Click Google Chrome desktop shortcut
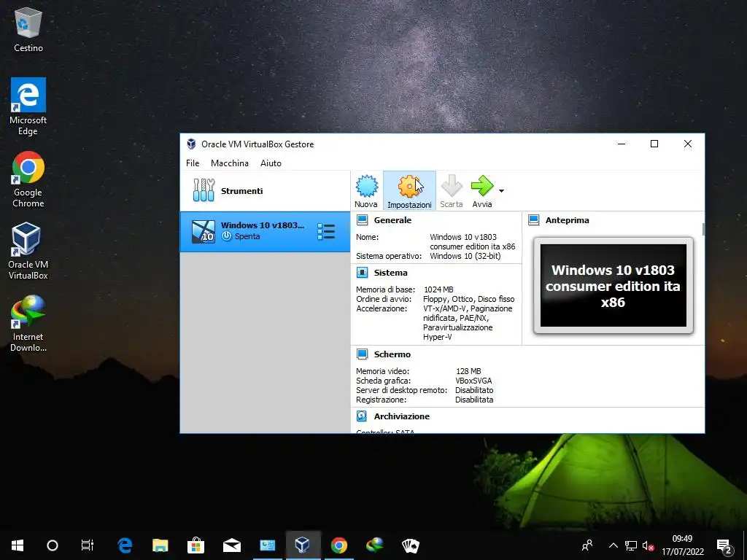The height and width of the screenshot is (560, 747). click(x=28, y=179)
